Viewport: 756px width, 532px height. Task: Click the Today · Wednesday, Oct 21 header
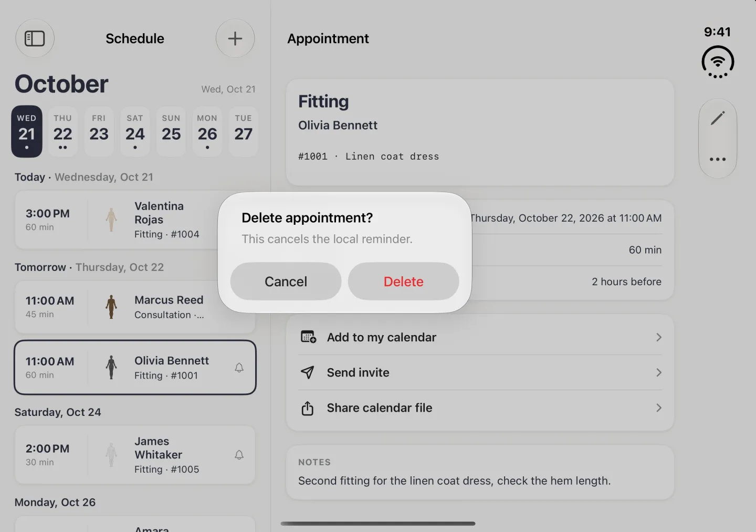(x=84, y=177)
